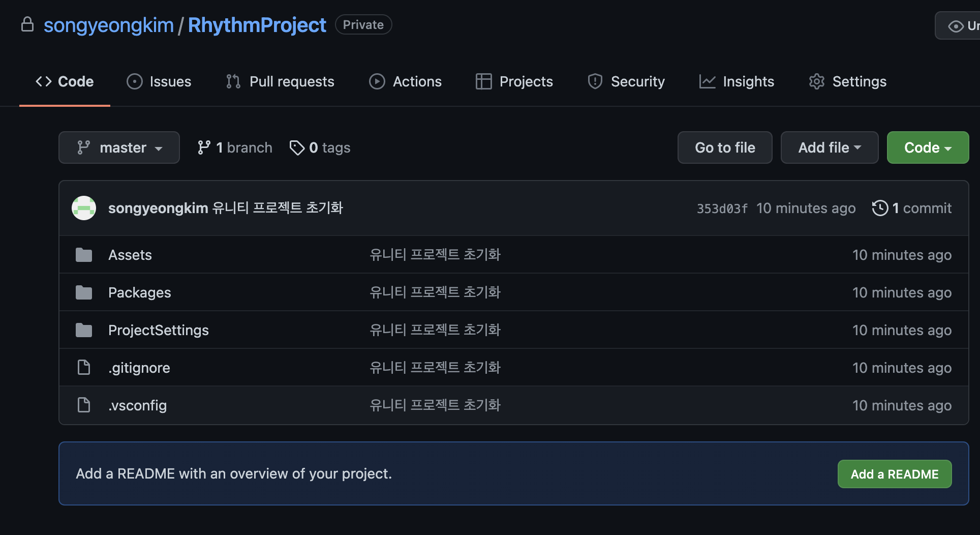Expand the green Code dropdown button

coord(928,147)
